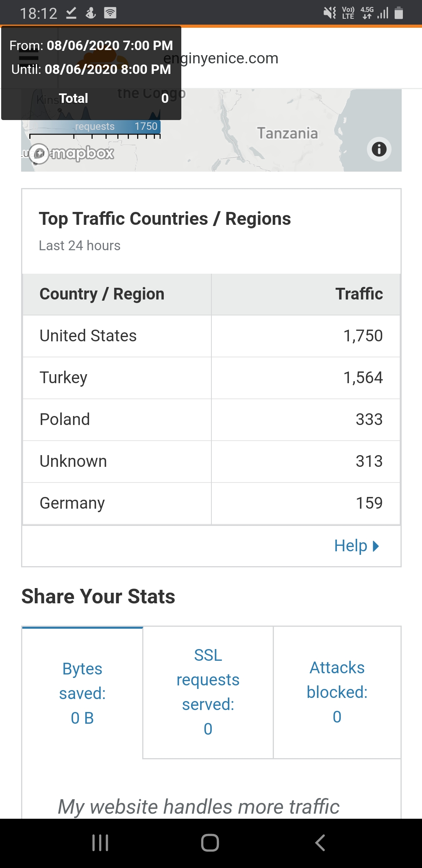Tap the battery status icon
422x868 pixels.
point(399,13)
